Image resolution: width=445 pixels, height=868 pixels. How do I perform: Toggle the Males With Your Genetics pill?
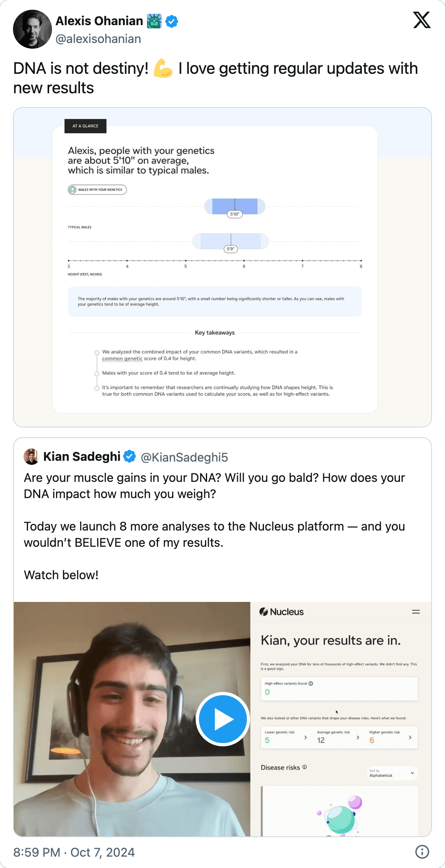pos(97,189)
